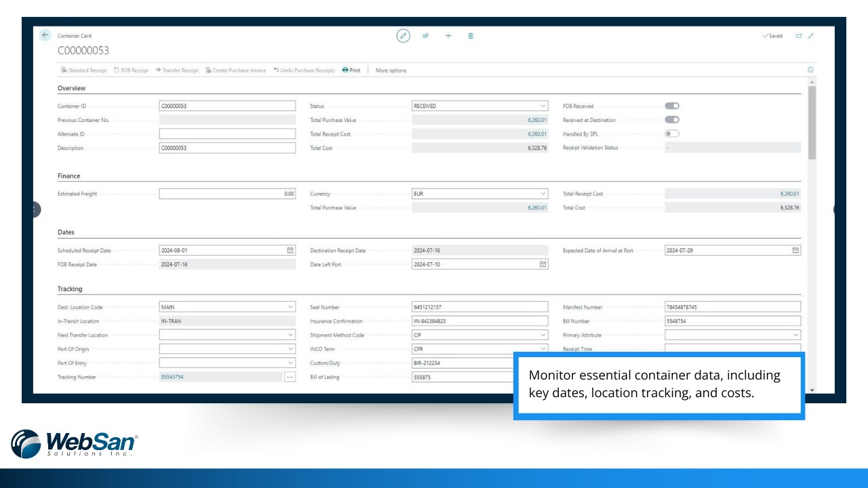Image resolution: width=868 pixels, height=488 pixels.
Task: Click the Custom/Duty field
Action: click(462, 363)
